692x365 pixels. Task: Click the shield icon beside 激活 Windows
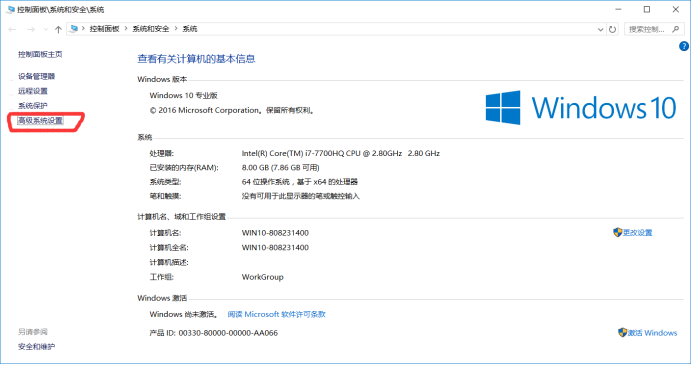pos(622,332)
